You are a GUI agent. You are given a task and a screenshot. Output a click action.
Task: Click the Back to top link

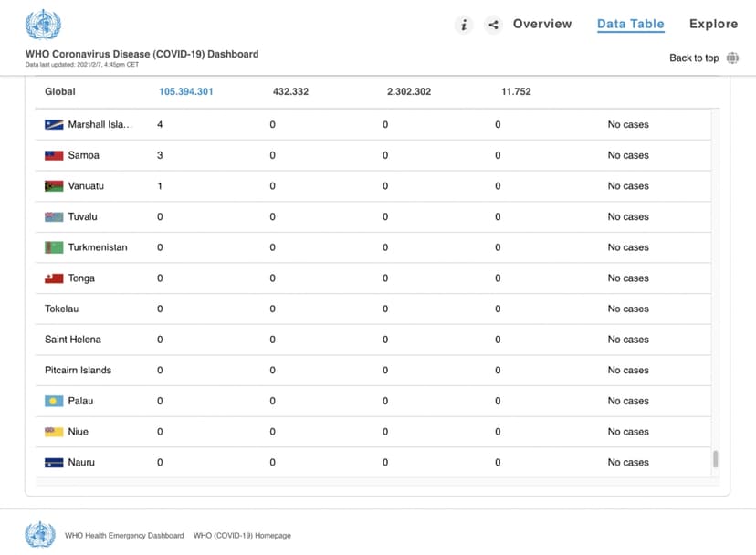[693, 58]
